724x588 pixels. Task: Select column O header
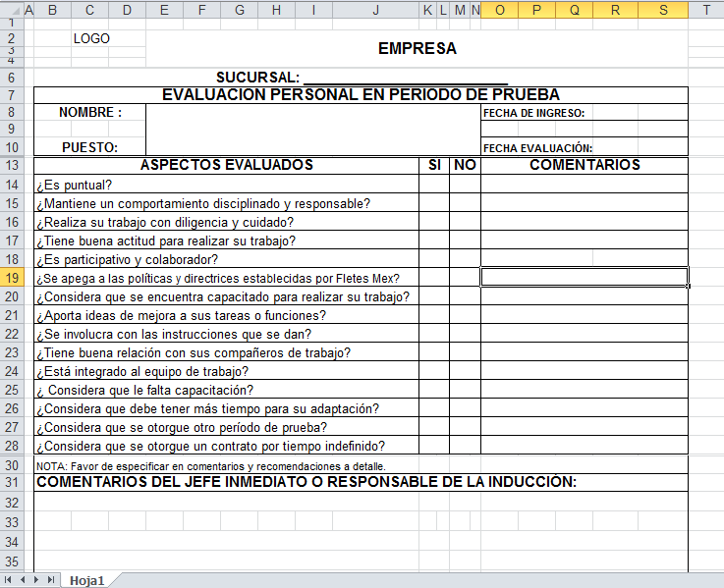(500, 10)
